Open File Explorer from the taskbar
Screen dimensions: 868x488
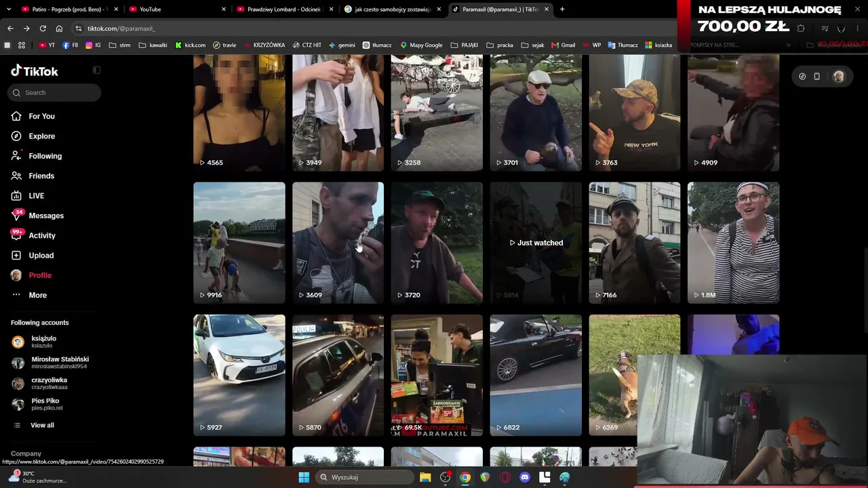pyautogui.click(x=425, y=477)
